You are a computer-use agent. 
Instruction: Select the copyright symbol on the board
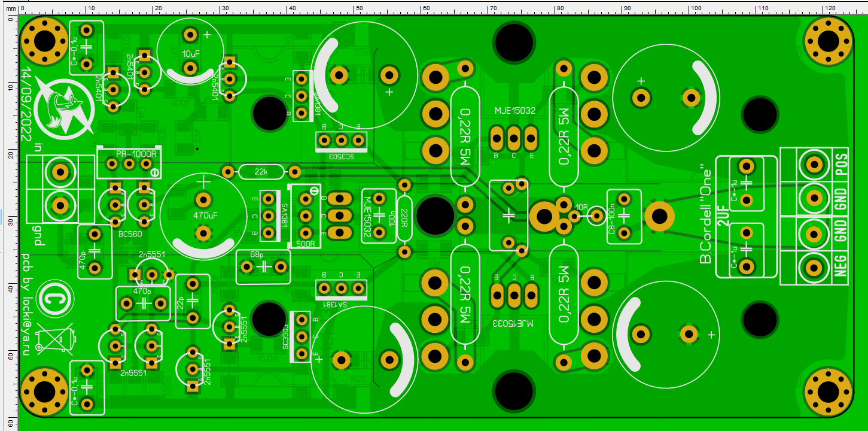point(54,299)
